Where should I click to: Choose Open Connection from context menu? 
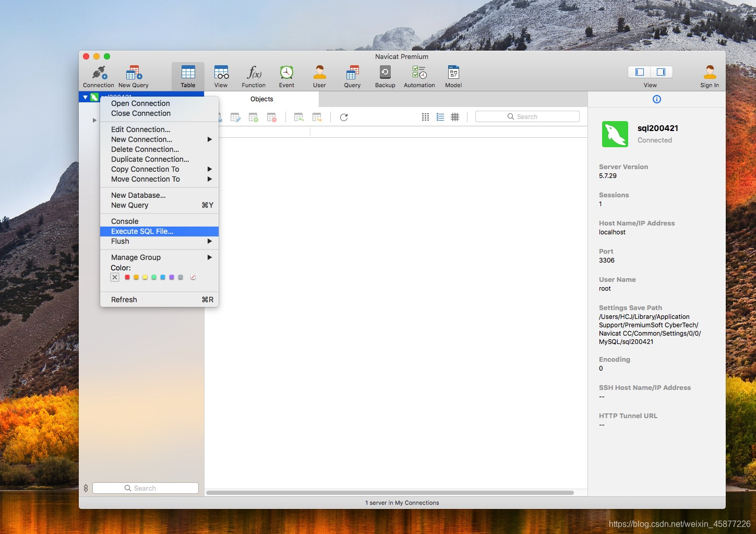[159, 103]
